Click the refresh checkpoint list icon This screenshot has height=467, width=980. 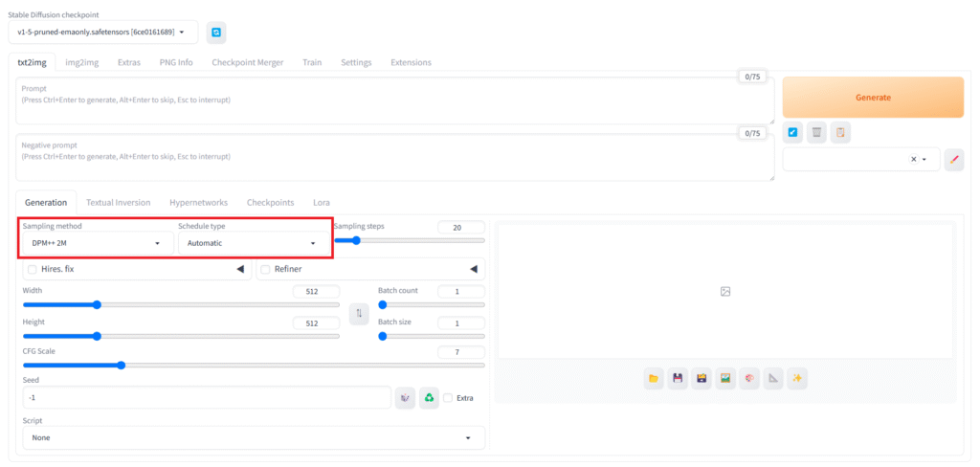(216, 33)
